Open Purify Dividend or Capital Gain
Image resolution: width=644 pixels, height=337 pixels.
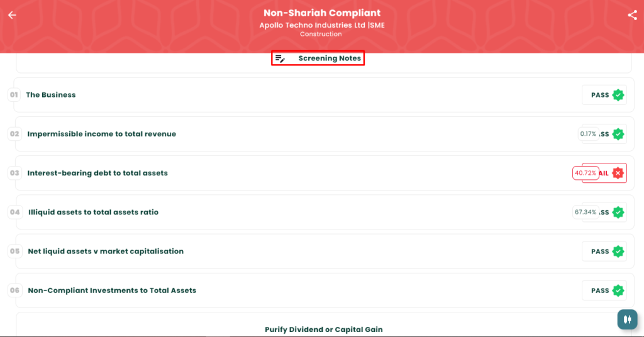[323, 329]
